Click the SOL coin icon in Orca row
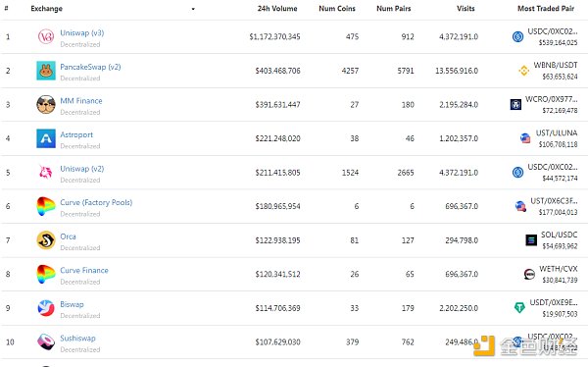The width and height of the screenshot is (588, 367). point(531,240)
